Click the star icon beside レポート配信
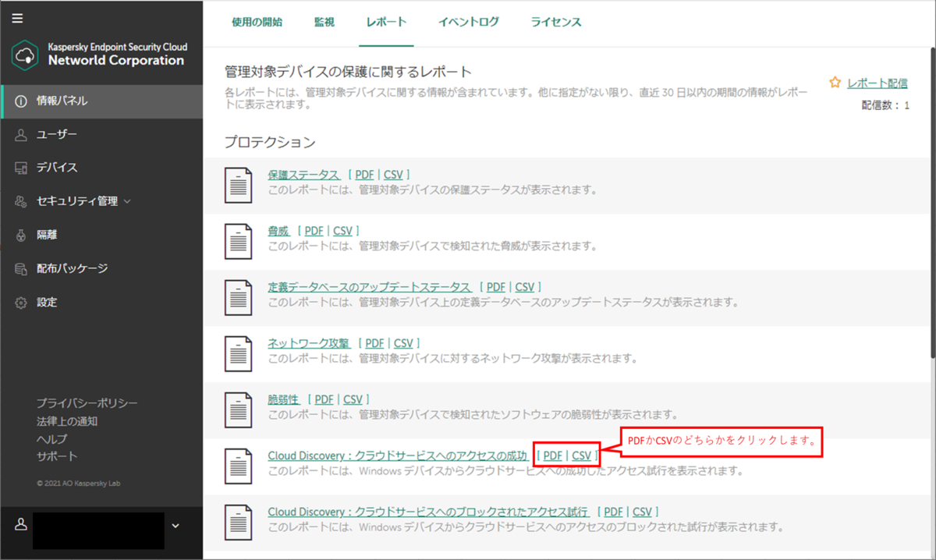Screen dimensions: 936x560 point(834,81)
